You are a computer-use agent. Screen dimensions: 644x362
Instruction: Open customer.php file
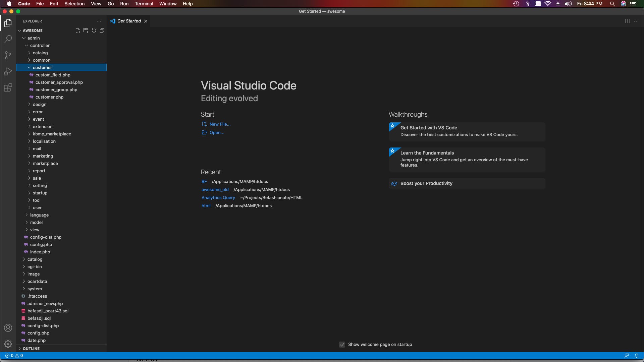(61, 97)
